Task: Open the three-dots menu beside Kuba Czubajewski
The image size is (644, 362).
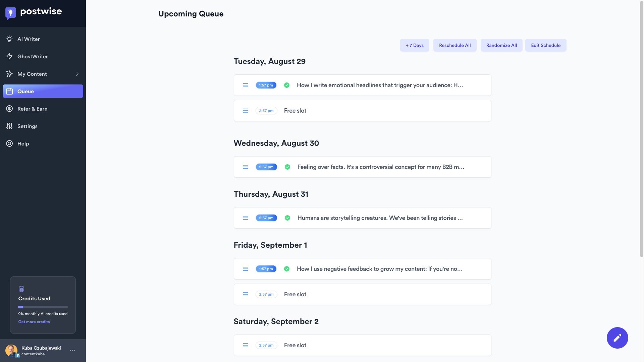Action: [72, 351]
